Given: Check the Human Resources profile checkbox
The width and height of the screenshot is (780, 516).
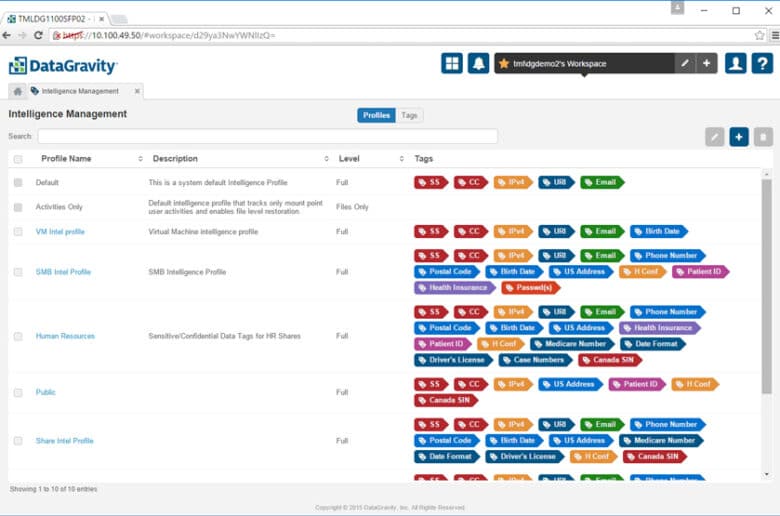Looking at the screenshot, I should (18, 336).
